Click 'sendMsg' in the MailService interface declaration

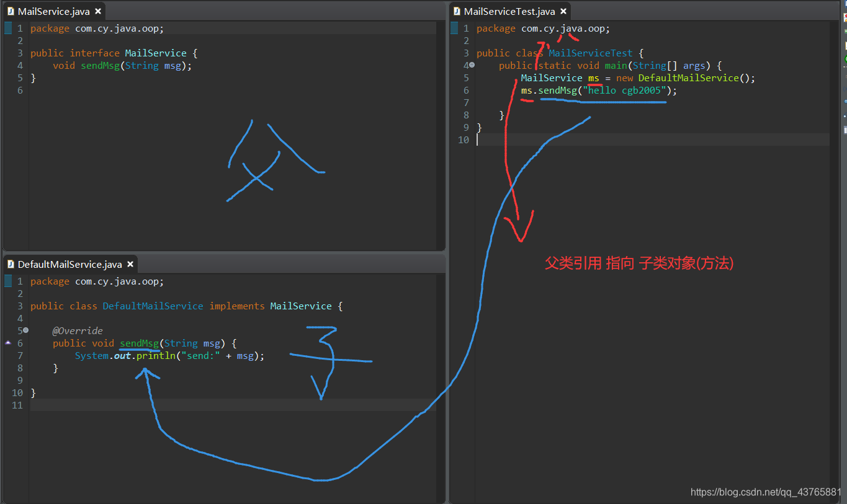100,66
